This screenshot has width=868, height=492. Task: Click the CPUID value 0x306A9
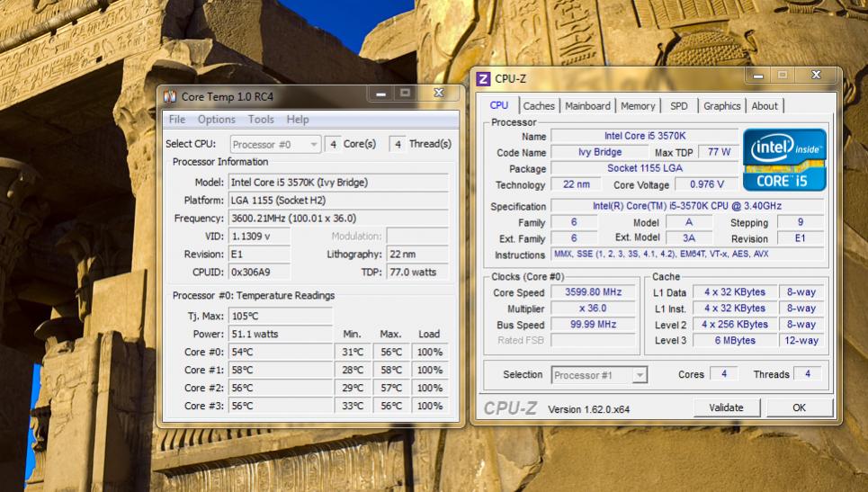[259, 273]
